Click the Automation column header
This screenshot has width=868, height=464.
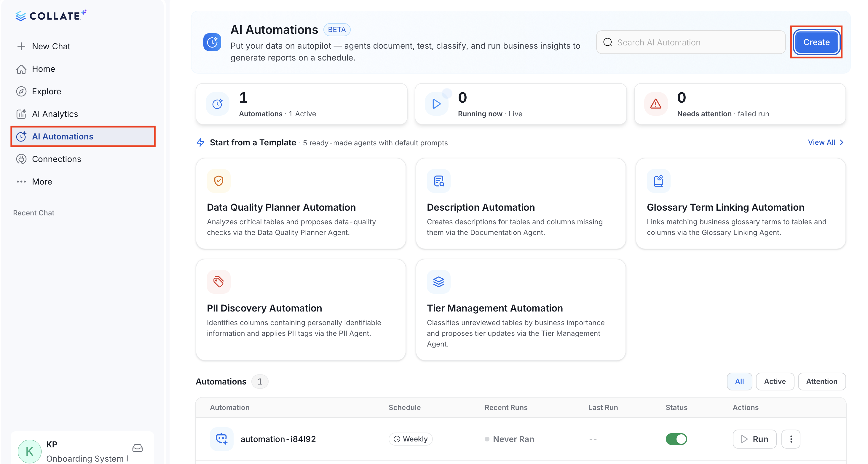229,407
